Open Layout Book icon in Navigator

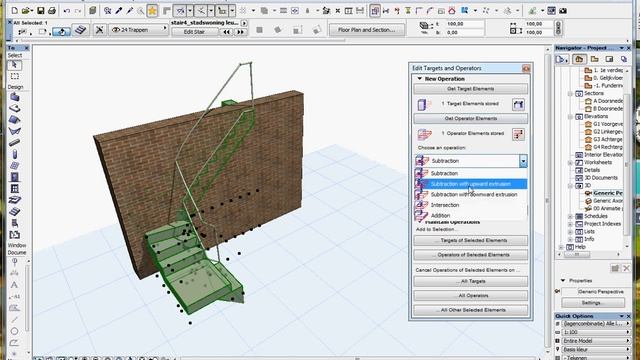tap(609, 60)
